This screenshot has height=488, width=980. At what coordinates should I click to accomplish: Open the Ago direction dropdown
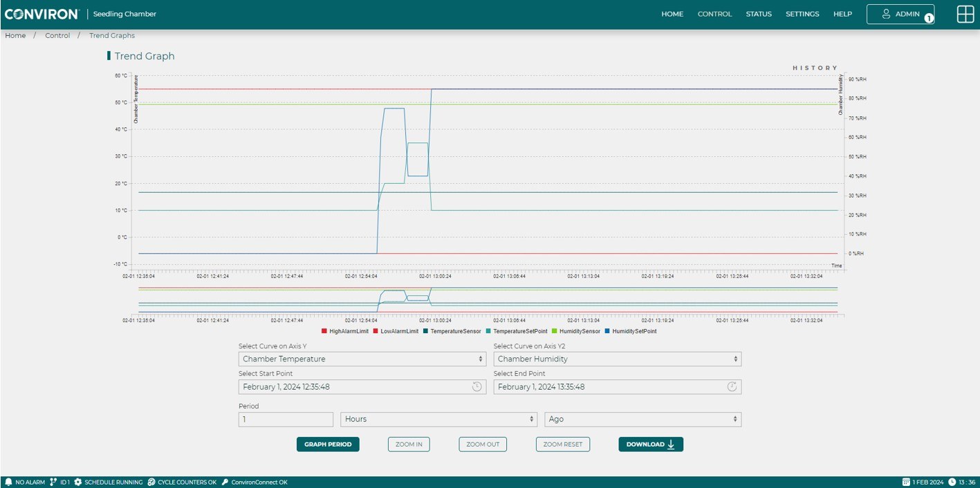coord(643,420)
